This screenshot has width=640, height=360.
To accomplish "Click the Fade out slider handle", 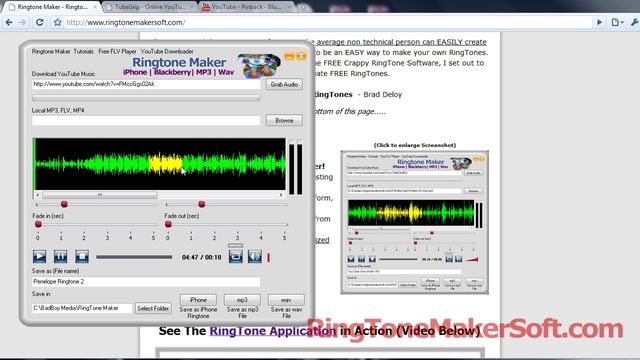I will [x=168, y=224].
